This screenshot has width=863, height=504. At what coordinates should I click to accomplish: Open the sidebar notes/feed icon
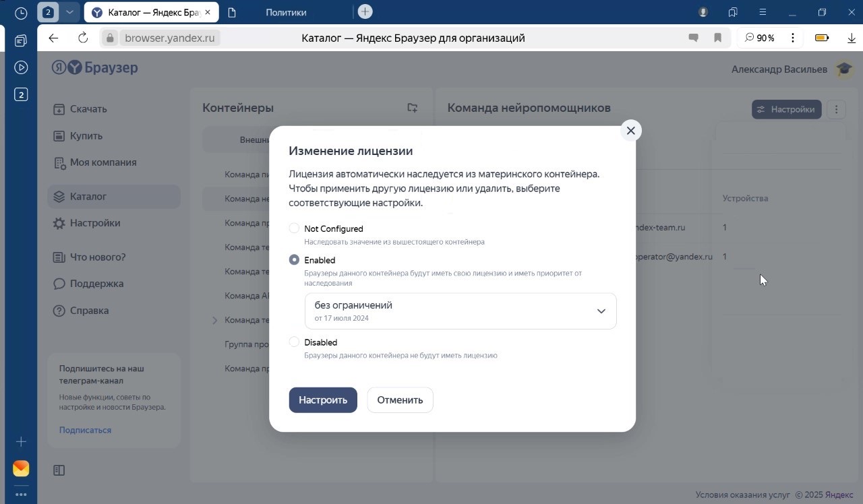click(21, 40)
